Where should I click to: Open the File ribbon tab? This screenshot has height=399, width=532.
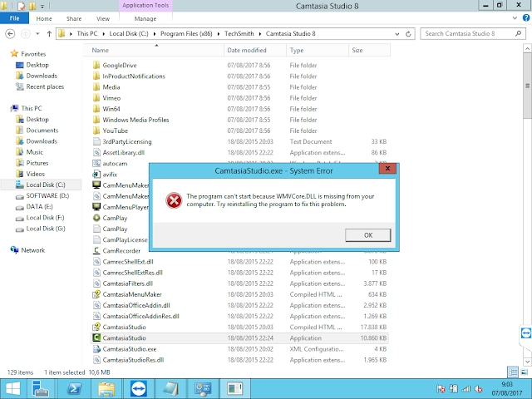coord(14,18)
